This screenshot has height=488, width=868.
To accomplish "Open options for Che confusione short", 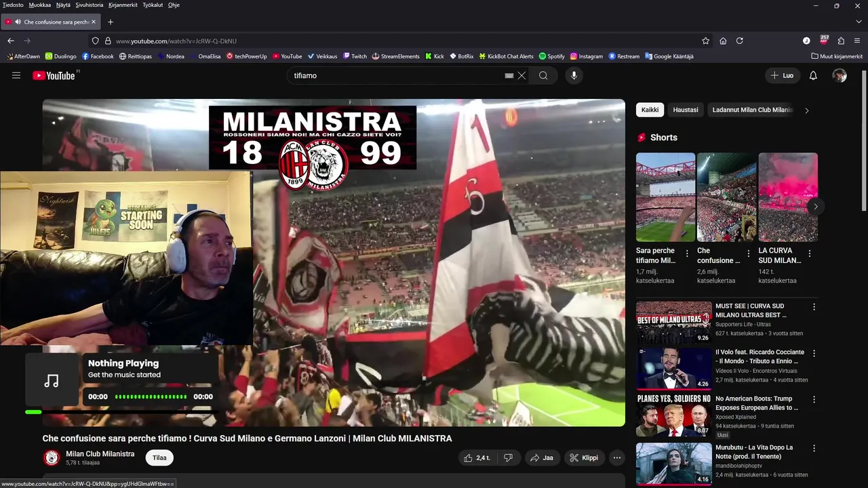I will [748, 253].
